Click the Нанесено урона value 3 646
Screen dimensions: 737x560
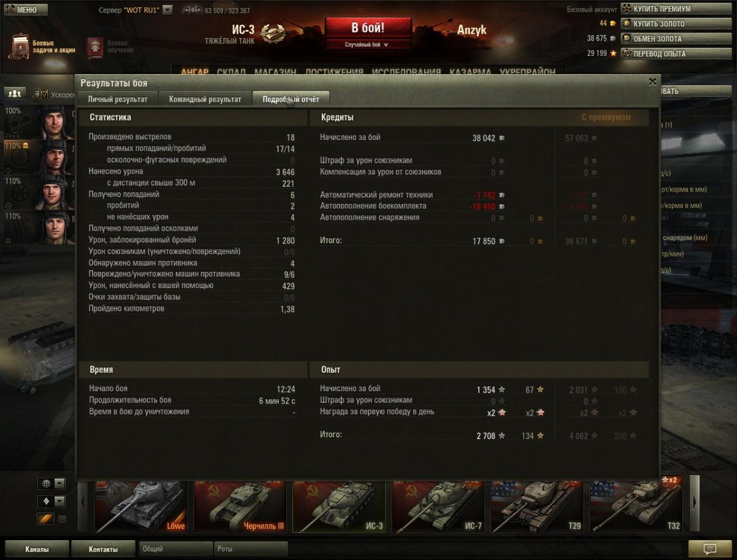285,172
